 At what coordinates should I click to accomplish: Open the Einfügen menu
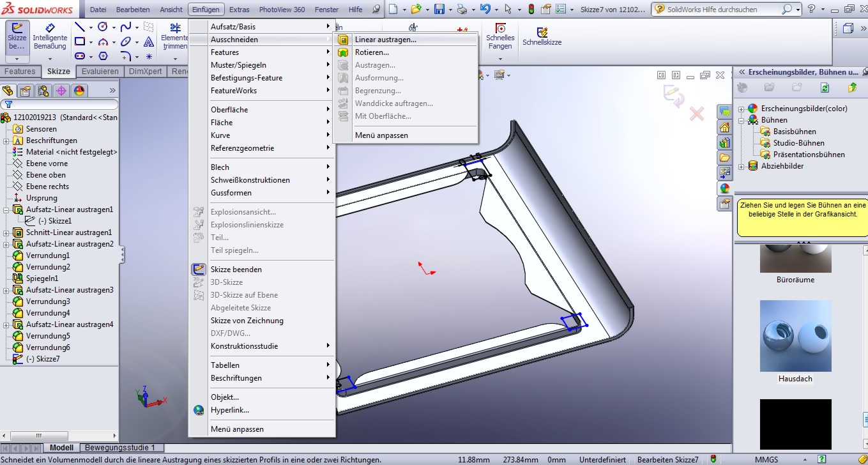(x=206, y=10)
